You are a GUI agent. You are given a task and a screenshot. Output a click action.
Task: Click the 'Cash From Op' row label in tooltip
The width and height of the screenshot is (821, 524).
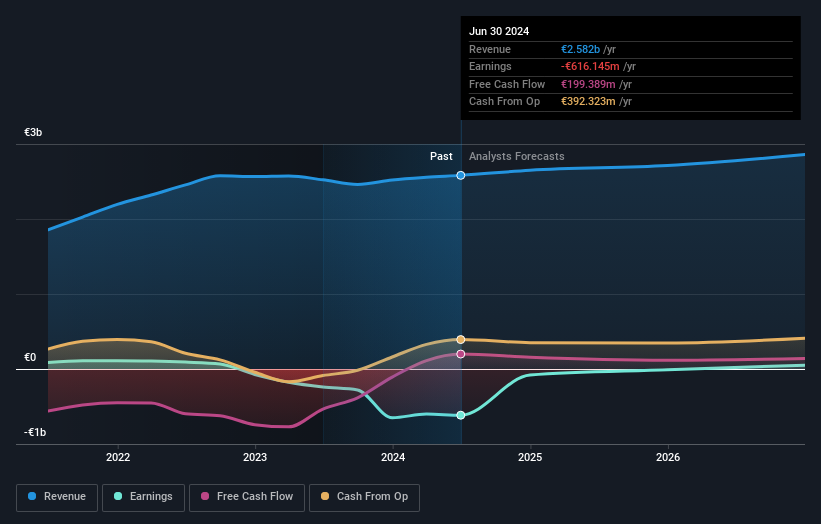pos(504,102)
